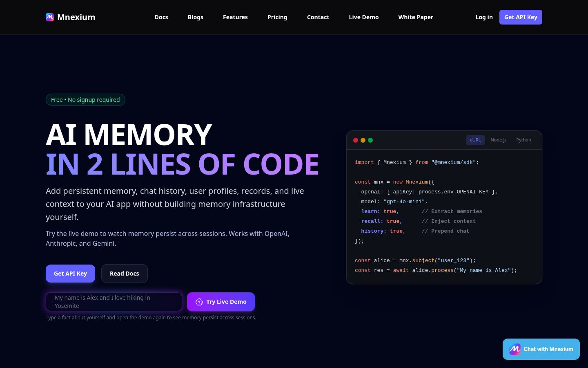
Task: Focus the fact input field with Alex placeholder
Action: [x=114, y=302]
